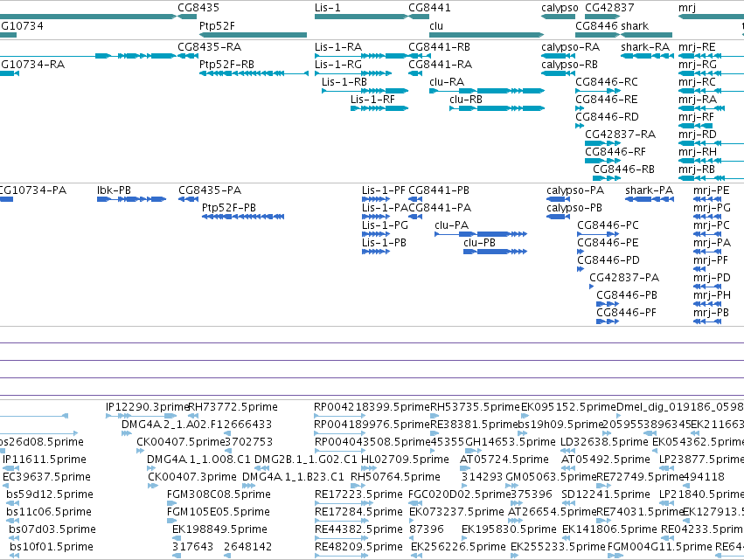Select the RE17223.5prime EST label
The width and height of the screenshot is (744, 560).
(x=358, y=494)
